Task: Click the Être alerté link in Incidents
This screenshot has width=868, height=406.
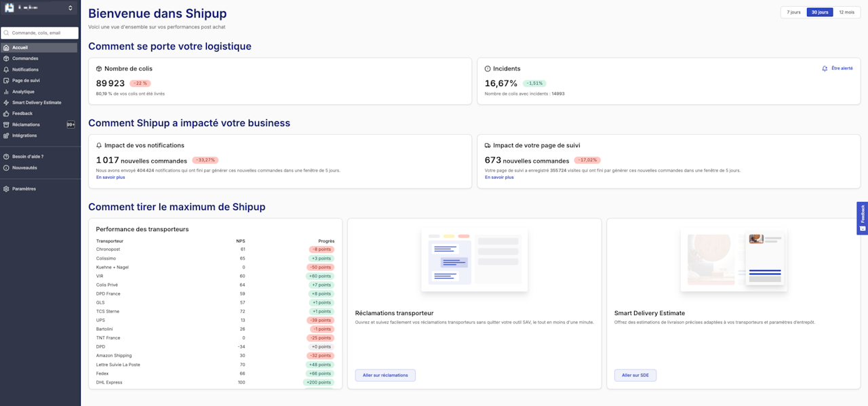Action: point(837,68)
